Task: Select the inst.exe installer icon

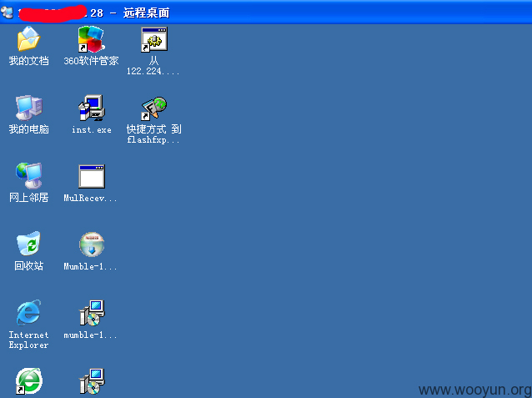Action: 92,108
